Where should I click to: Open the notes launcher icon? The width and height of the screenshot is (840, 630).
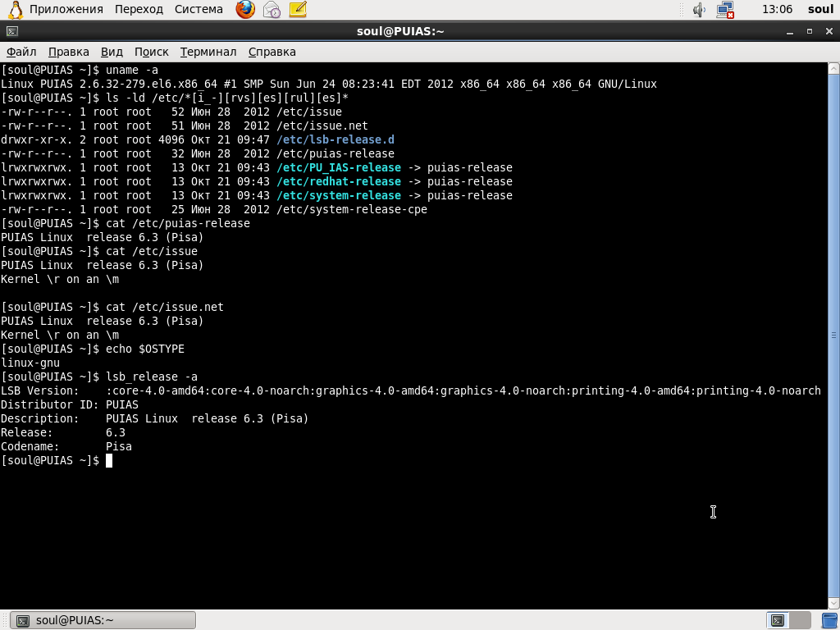coord(298,9)
